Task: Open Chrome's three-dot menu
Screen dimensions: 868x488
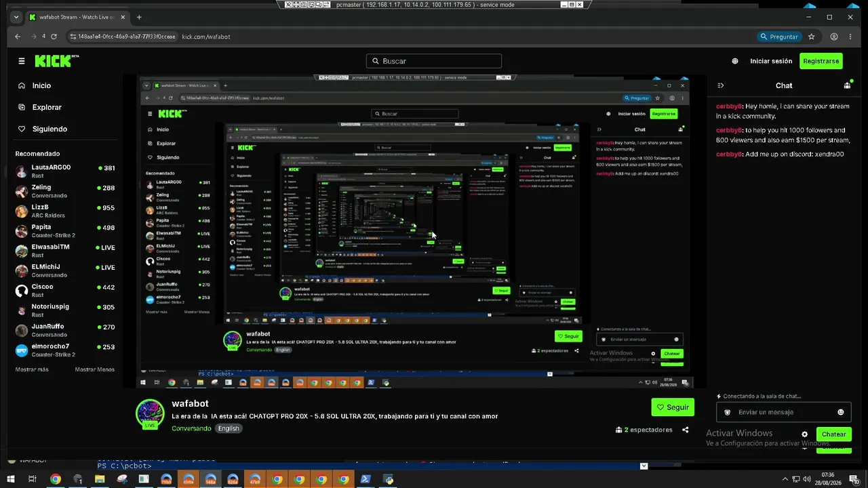Action: tap(852, 37)
